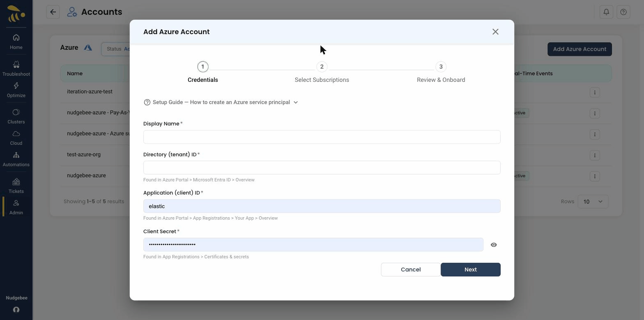Open row menu for nudgebee-azure Pay-As-You-Go
This screenshot has height=320, width=644.
pos(595,113)
